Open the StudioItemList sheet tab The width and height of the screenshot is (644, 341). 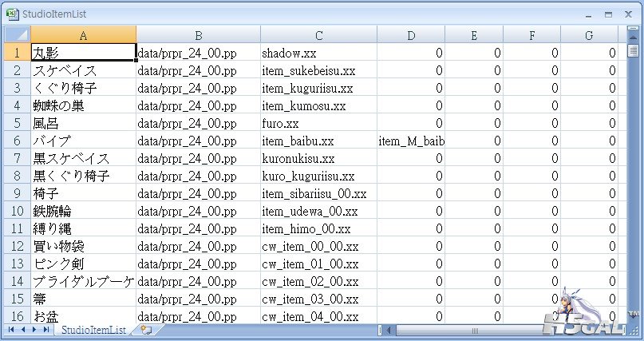pos(94,329)
